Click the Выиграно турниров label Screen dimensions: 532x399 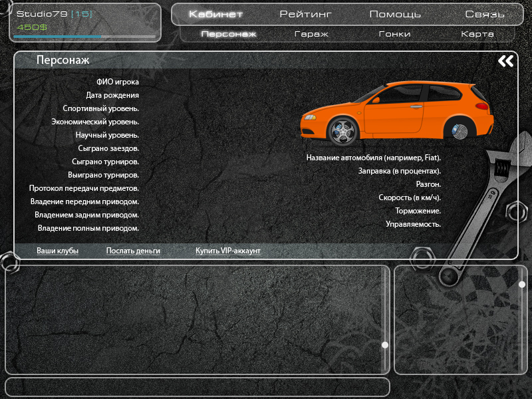104,175
